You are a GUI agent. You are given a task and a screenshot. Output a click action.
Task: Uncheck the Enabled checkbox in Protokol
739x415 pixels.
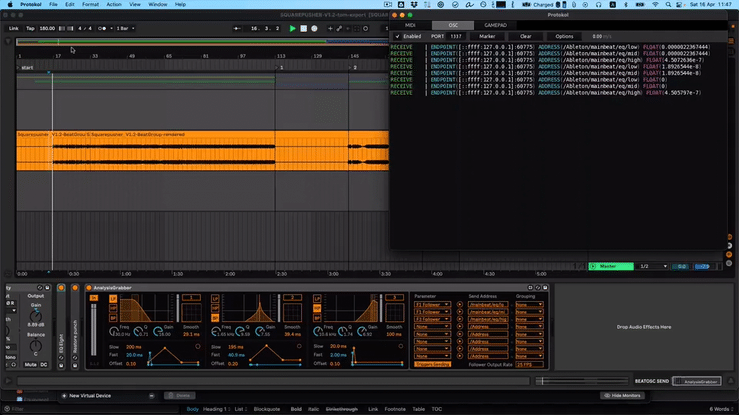(x=397, y=36)
